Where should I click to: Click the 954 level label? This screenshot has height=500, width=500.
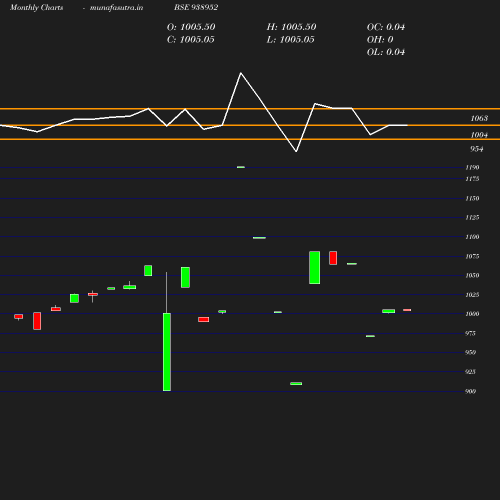pyautogui.click(x=477, y=149)
